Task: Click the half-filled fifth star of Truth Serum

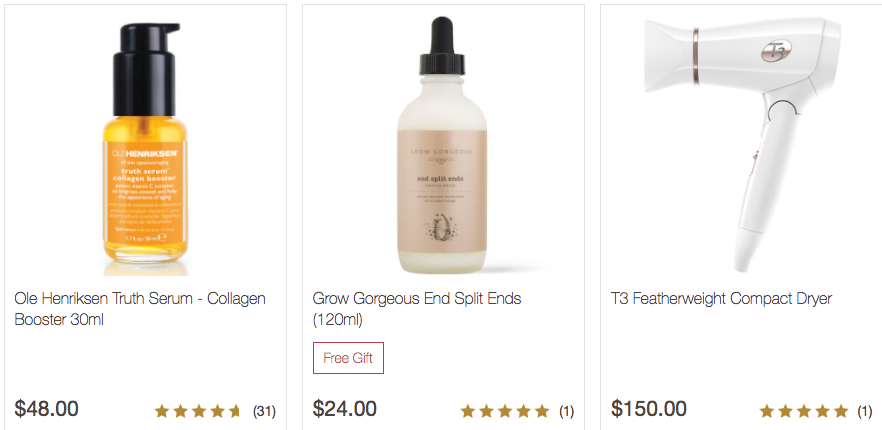Action: point(235,411)
